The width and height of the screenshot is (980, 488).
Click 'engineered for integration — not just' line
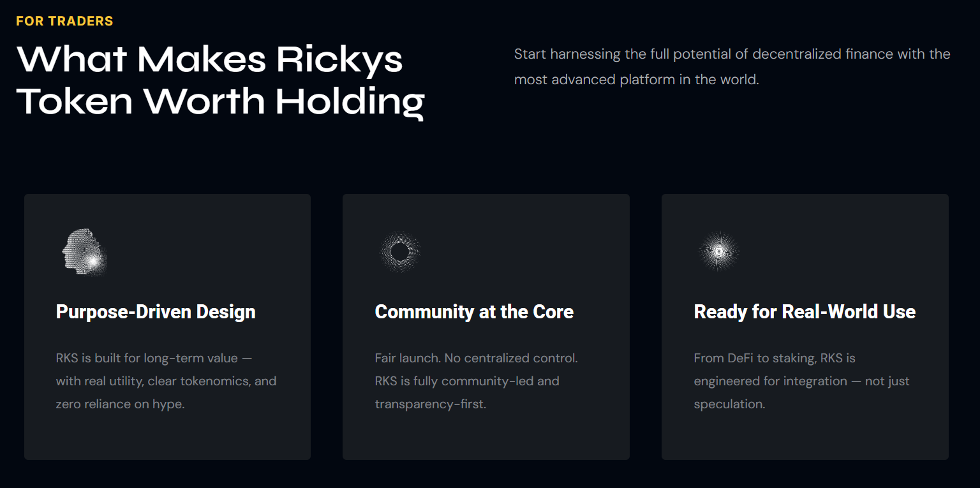(x=801, y=381)
